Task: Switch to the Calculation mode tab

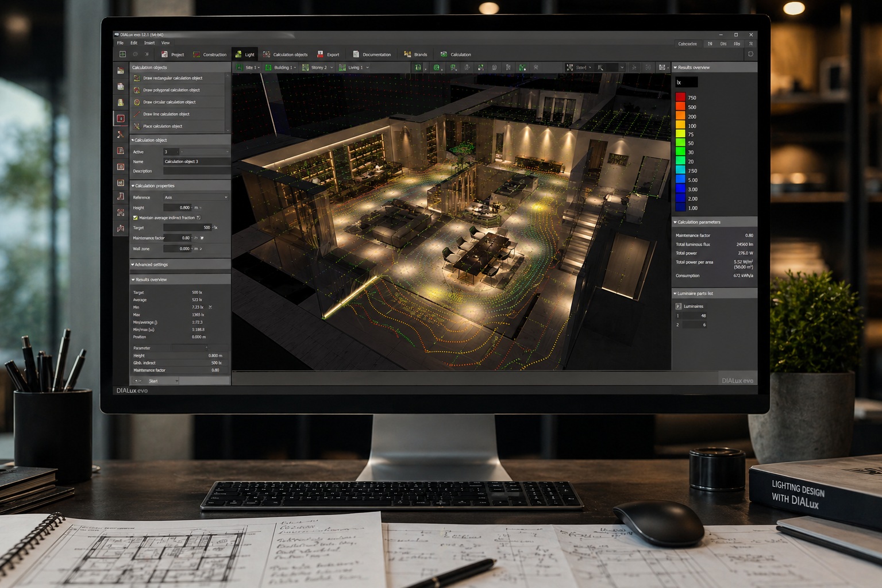Action: point(456,55)
